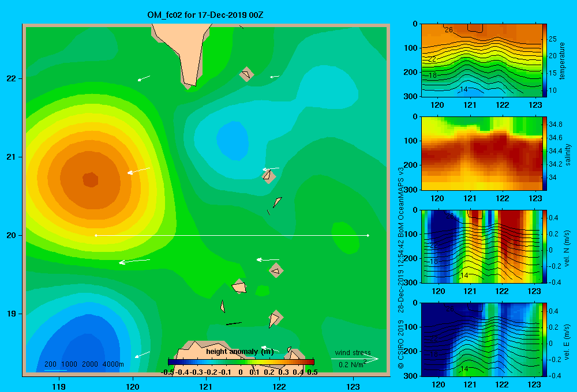Click the salinity colorbar
Screen dimensions: 577x392
[545, 153]
